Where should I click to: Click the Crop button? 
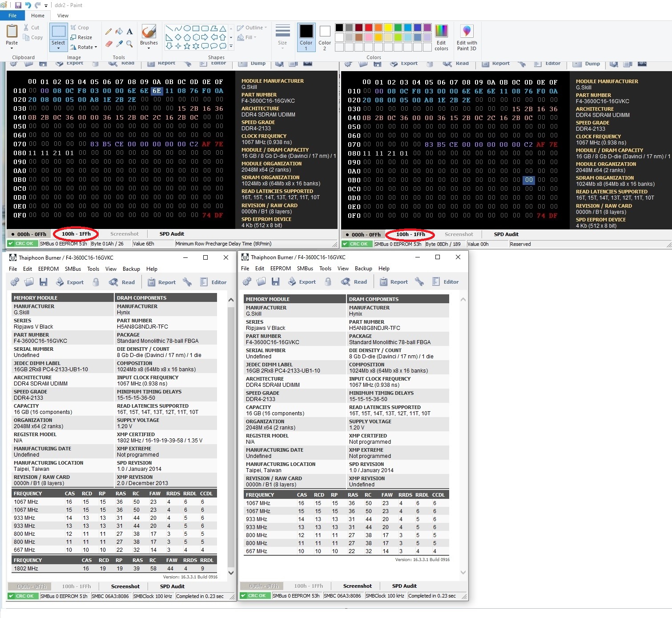coord(80,28)
